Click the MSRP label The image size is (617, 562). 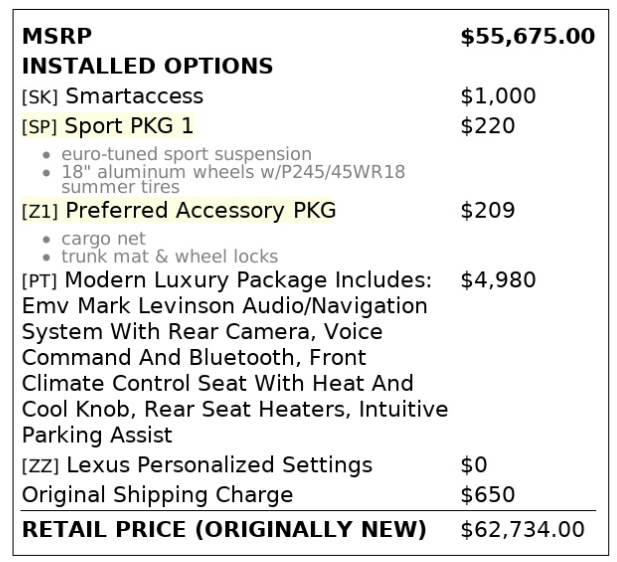pos(56,37)
